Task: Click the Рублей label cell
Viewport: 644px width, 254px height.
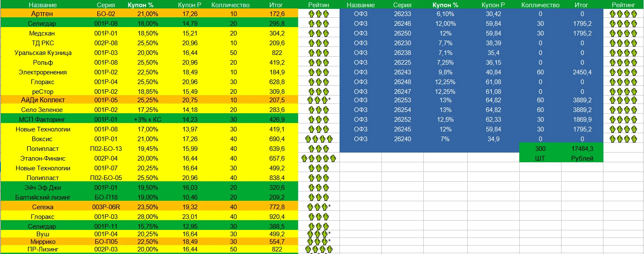Action: click(582, 158)
